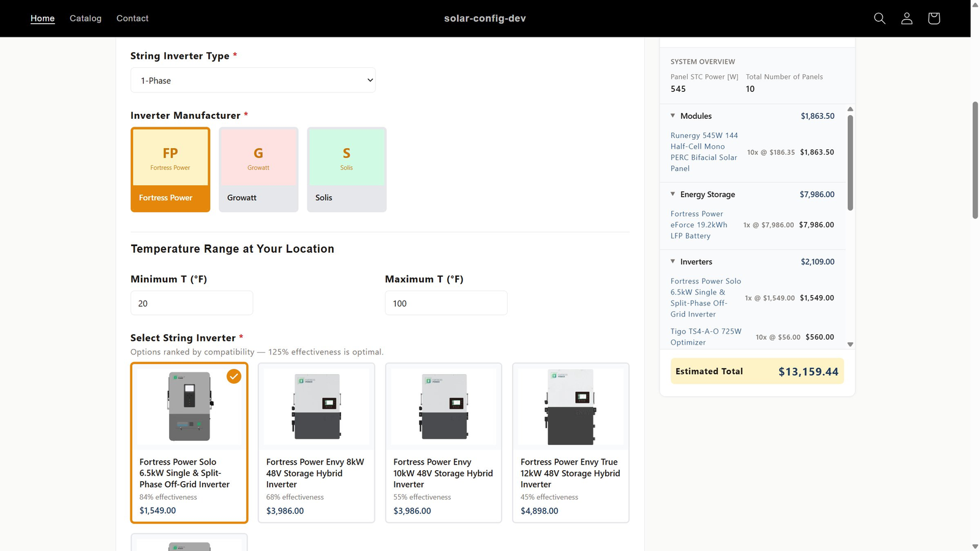This screenshot has width=980, height=551.
Task: Select Solis manufacturer card
Action: pyautogui.click(x=347, y=170)
